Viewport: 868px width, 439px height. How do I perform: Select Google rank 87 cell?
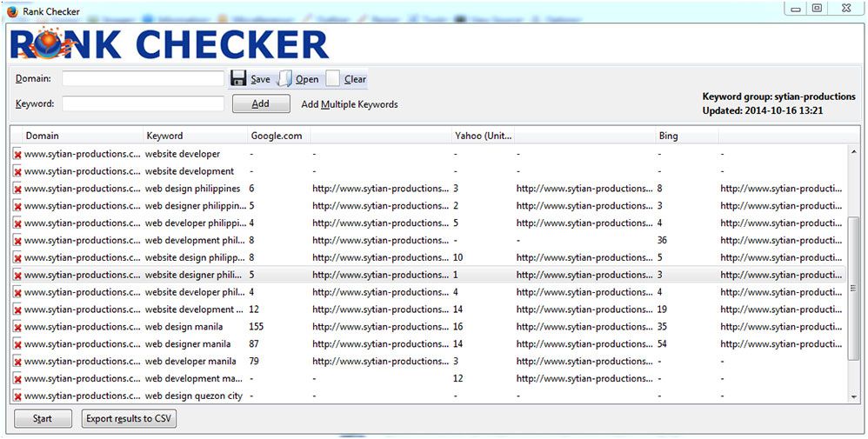254,343
